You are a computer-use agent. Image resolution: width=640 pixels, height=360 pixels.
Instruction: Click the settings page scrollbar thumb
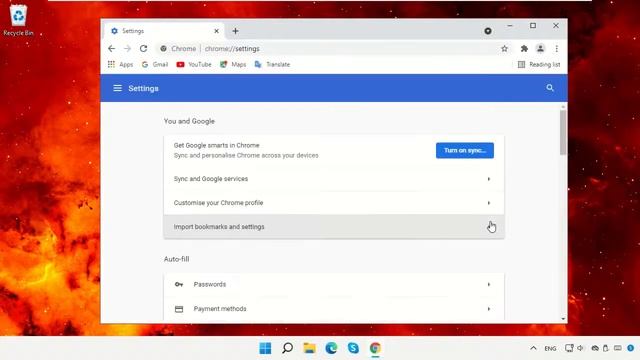click(x=563, y=133)
